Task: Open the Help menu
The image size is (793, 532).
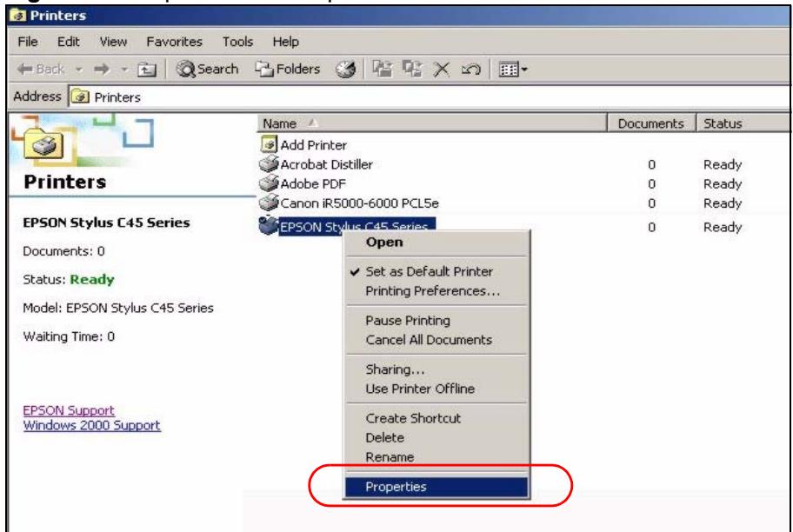Action: pyautogui.click(x=285, y=42)
